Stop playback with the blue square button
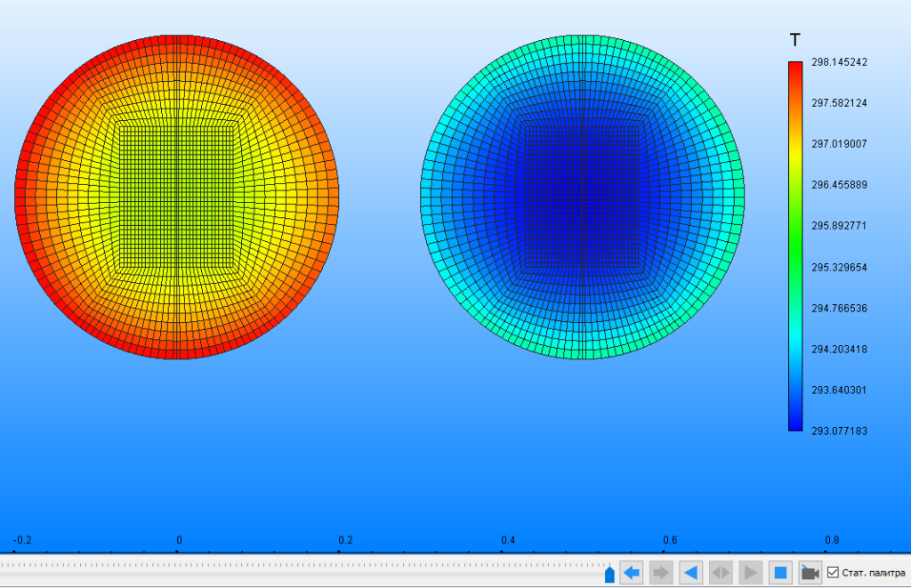Screen dimensions: 911x588 pos(780,572)
